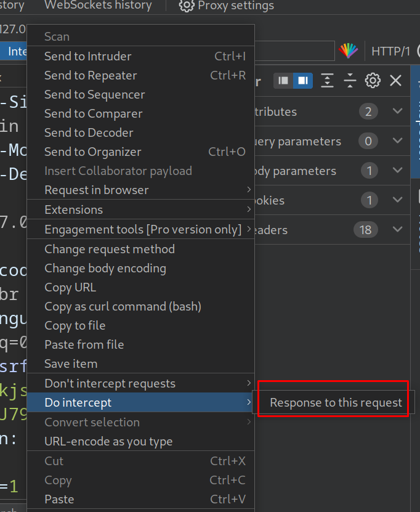
Task: Switch inspector to left-side layout icon
Action: click(x=283, y=81)
